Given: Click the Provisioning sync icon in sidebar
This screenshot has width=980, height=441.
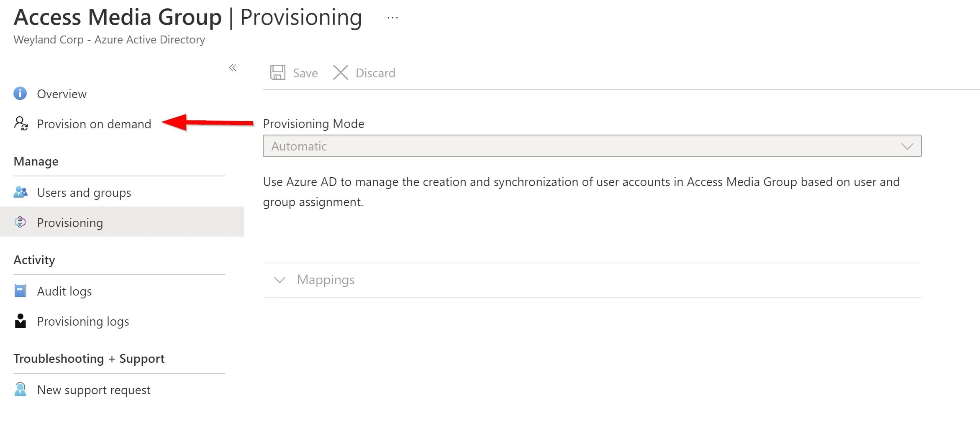Looking at the screenshot, I should click(x=20, y=222).
